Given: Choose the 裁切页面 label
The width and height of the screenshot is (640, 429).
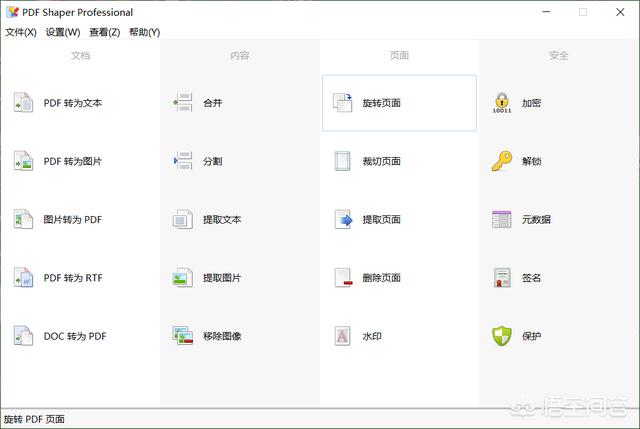Looking at the screenshot, I should coord(382,161).
